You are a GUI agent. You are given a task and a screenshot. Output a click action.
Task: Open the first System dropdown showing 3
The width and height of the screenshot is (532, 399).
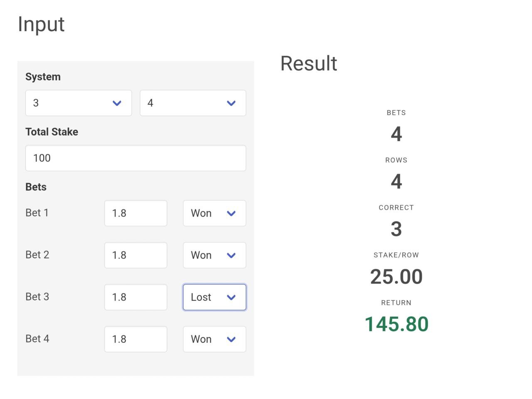(78, 103)
